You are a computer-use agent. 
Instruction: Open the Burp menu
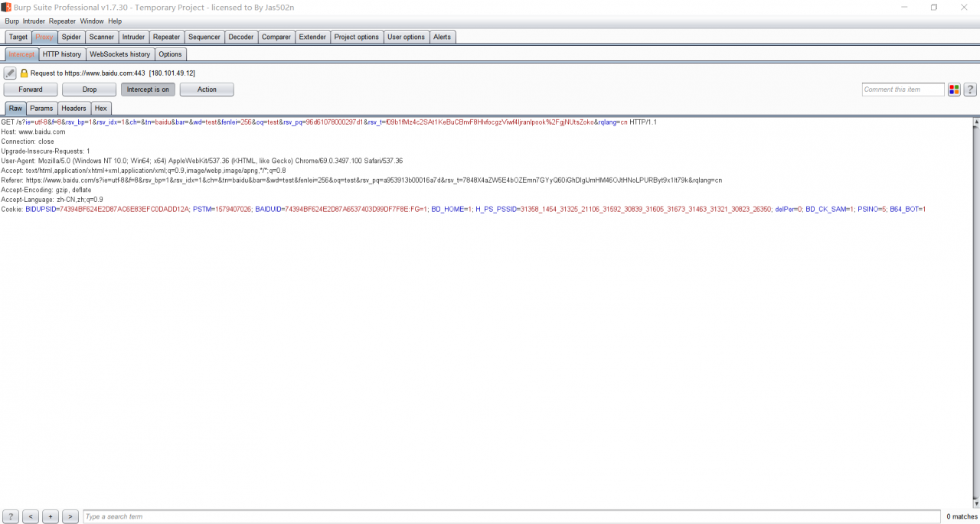coord(11,21)
